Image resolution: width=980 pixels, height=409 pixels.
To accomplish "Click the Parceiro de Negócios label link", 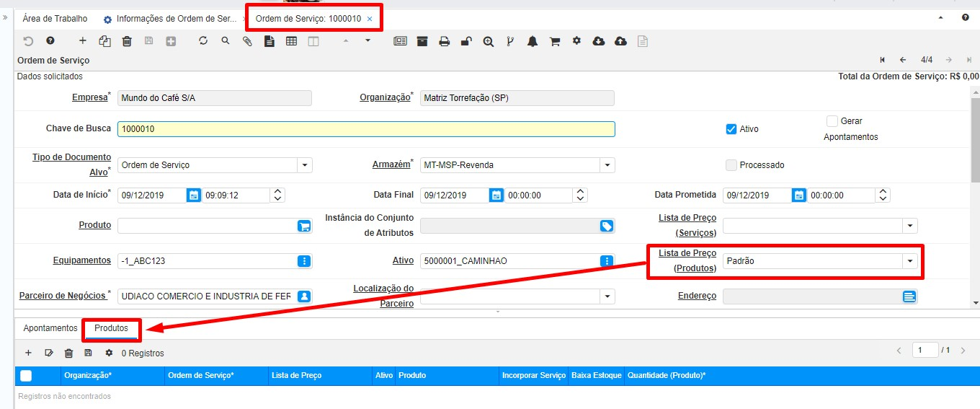I will pos(62,296).
